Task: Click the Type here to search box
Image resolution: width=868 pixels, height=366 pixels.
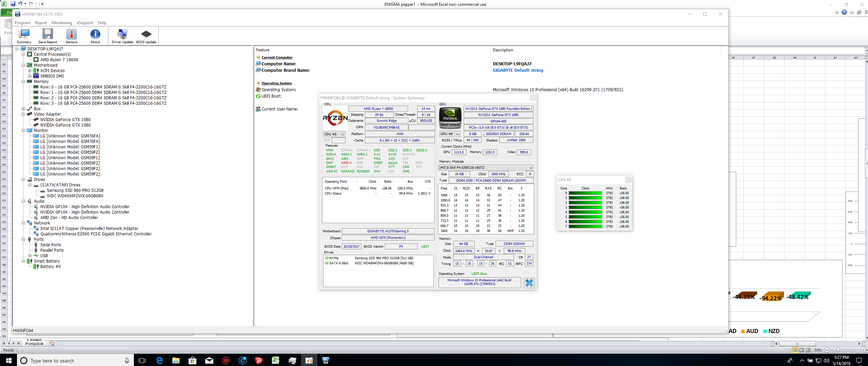Action: [x=75, y=361]
